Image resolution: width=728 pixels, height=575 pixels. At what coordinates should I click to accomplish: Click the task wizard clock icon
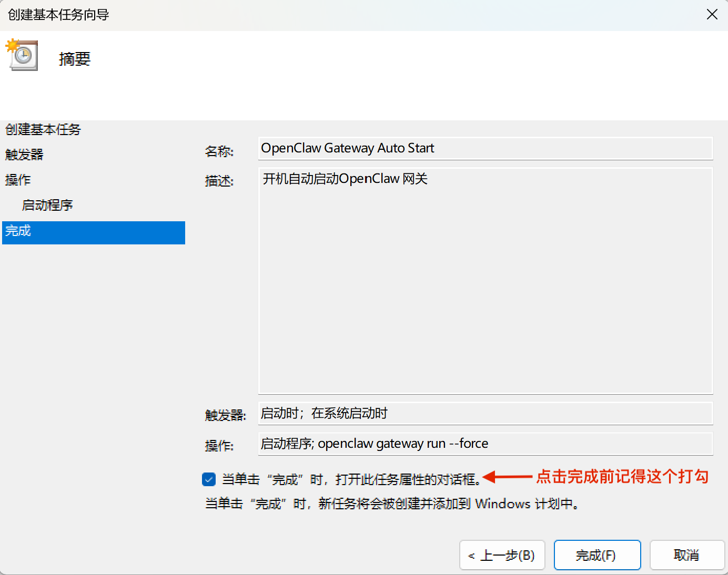click(22, 55)
